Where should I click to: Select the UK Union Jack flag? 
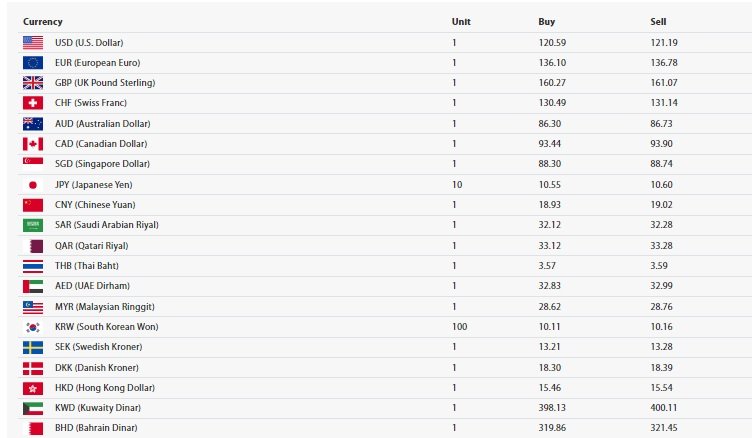pos(33,83)
